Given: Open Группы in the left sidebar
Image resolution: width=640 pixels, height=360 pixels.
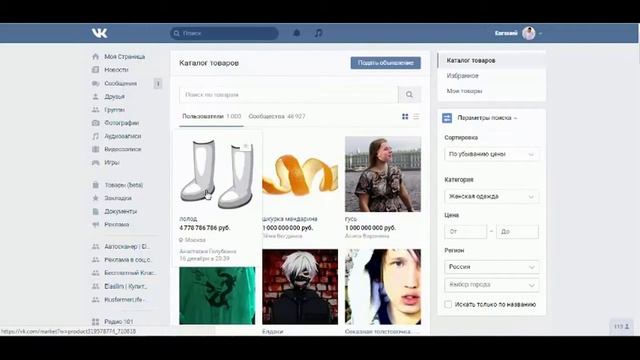Looking at the screenshot, I should point(114,109).
